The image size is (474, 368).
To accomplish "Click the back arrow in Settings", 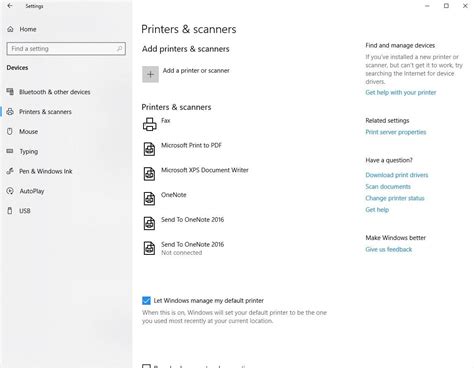I will coord(10,6).
